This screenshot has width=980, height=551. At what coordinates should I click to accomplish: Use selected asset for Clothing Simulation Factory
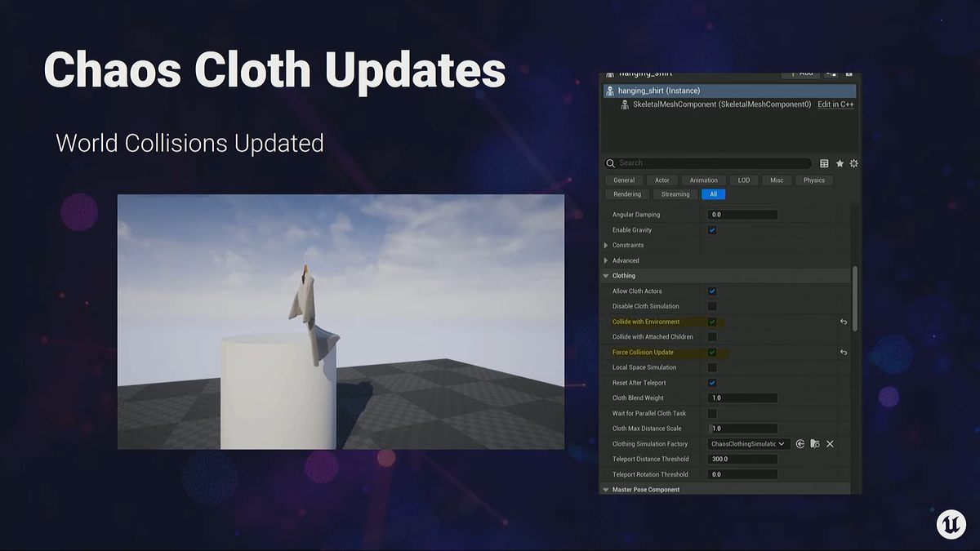[x=800, y=444]
